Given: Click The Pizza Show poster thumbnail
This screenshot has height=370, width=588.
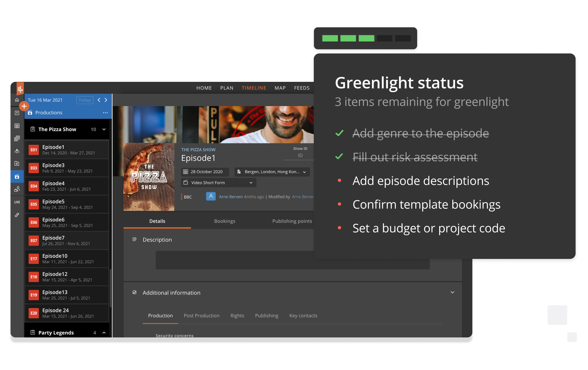Looking at the screenshot, I should tap(149, 177).
